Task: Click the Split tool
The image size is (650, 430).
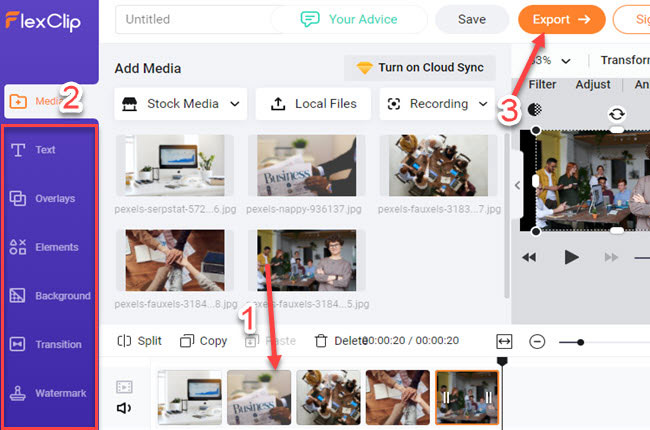Action: 140,341
